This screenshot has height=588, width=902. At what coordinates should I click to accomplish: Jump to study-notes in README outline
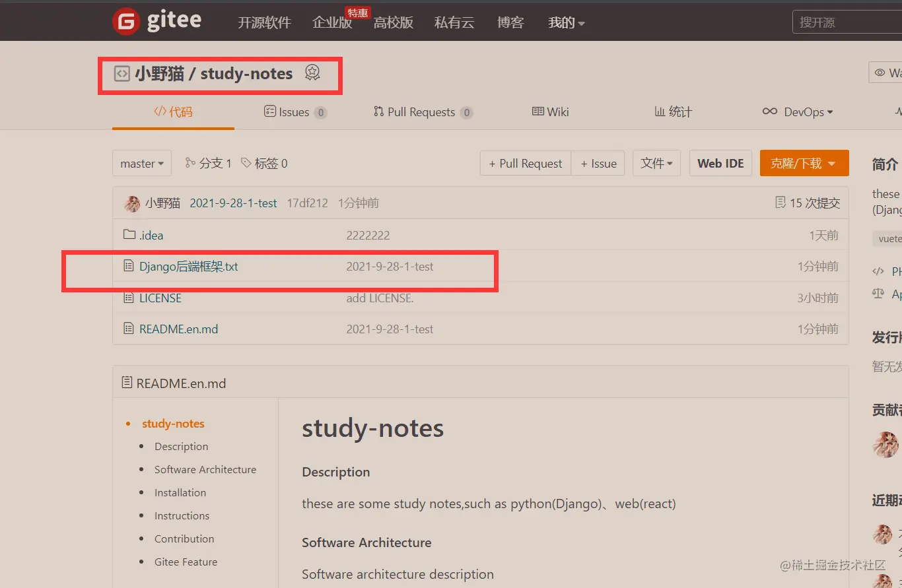tap(173, 424)
